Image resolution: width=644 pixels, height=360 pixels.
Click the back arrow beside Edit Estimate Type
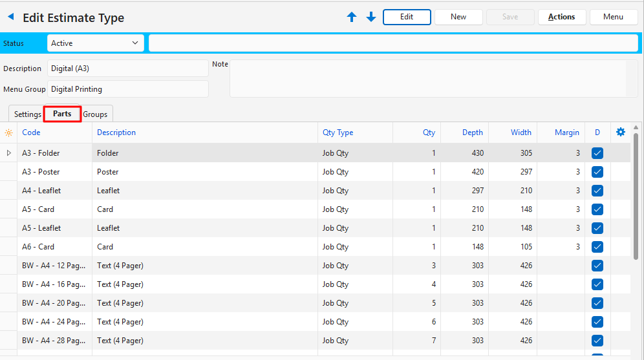coord(10,17)
